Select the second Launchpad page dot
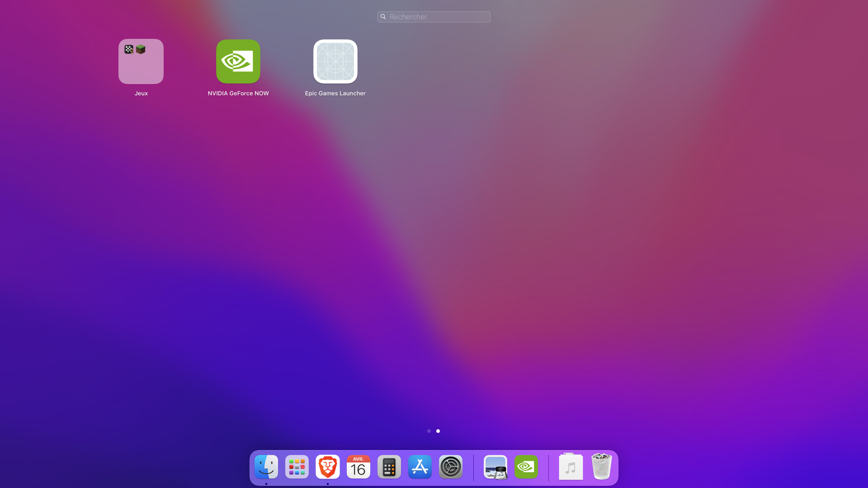Viewport: 868px width, 488px height. tap(438, 431)
